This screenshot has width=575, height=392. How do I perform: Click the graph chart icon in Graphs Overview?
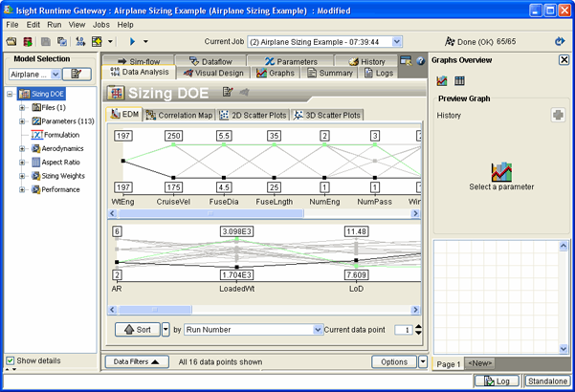442,80
